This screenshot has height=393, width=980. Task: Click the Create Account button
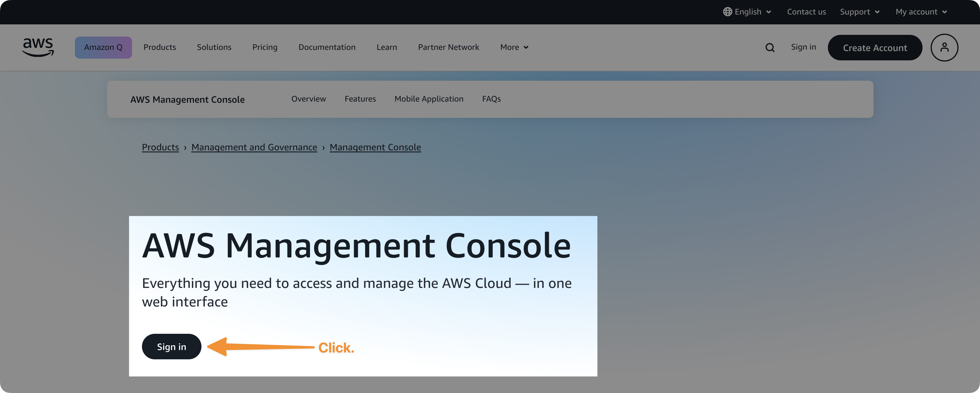click(x=875, y=47)
